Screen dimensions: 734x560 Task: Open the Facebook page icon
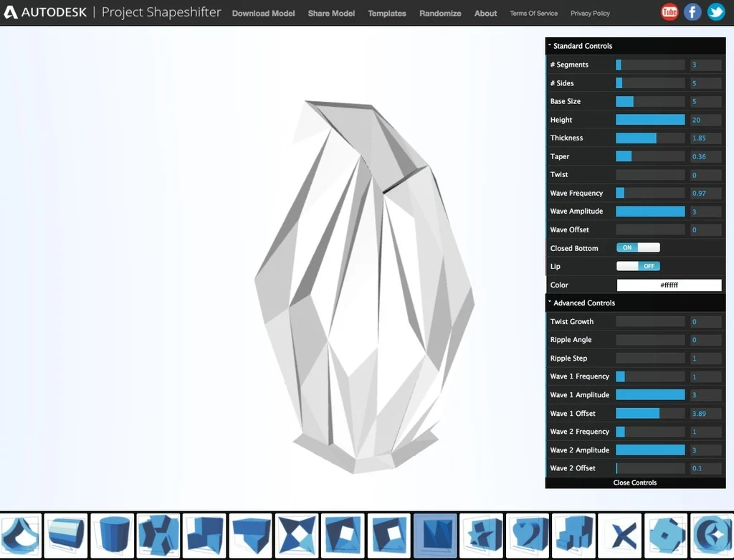pos(692,11)
